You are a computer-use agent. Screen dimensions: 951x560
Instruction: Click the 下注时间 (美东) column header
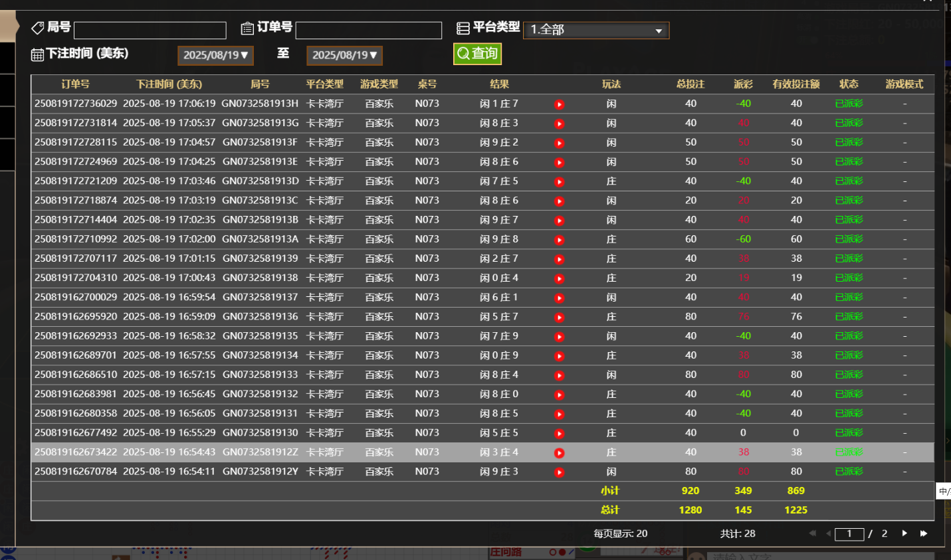[169, 84]
